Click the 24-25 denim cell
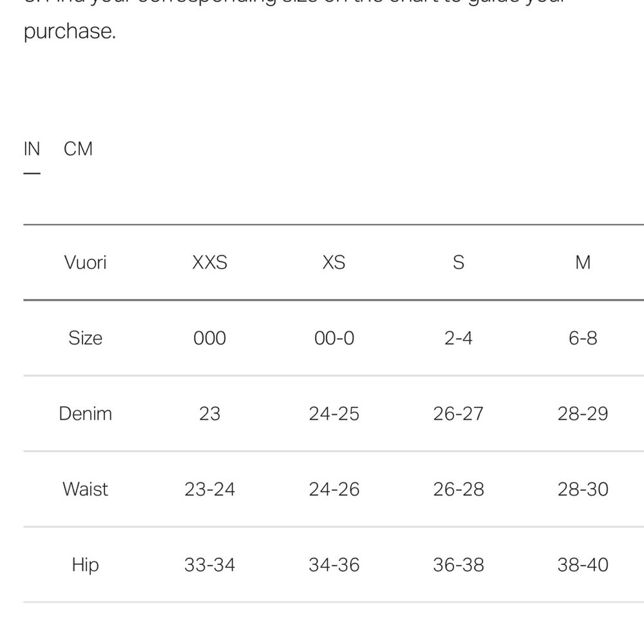This screenshot has height=644, width=644. click(x=334, y=414)
